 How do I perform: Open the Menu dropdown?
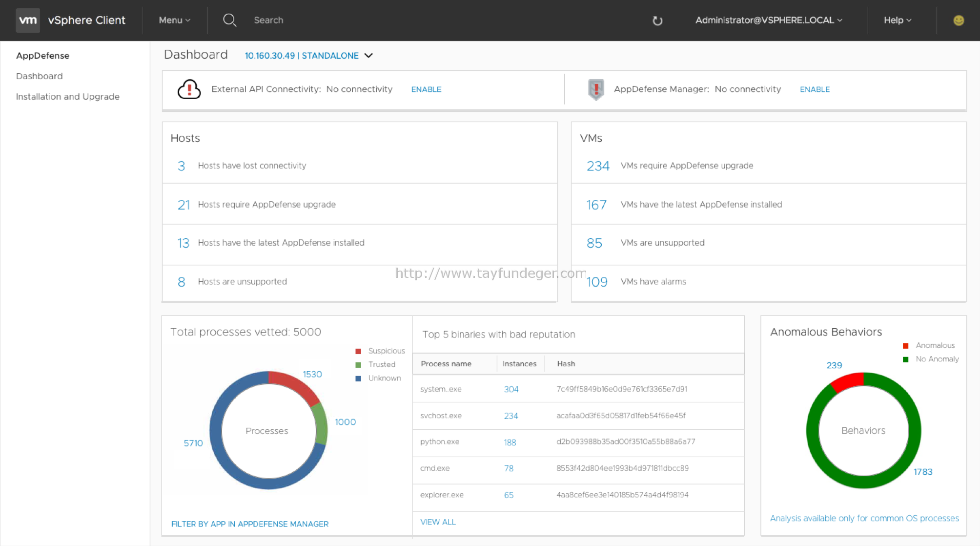point(174,20)
